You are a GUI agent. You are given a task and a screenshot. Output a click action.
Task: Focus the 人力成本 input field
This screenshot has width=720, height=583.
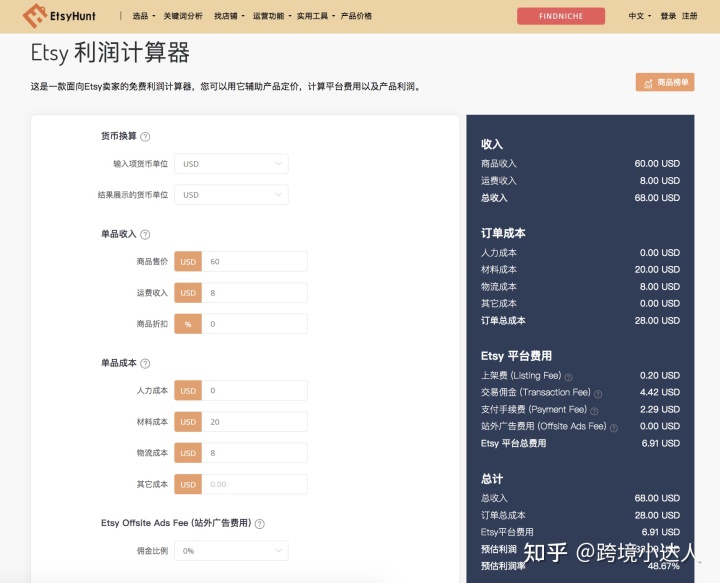tap(254, 391)
